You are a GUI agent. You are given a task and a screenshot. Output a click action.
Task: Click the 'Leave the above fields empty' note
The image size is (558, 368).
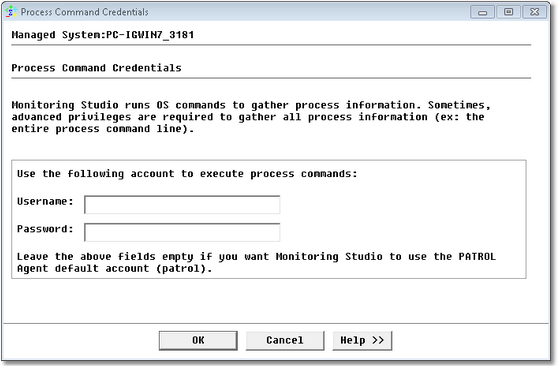click(x=256, y=262)
